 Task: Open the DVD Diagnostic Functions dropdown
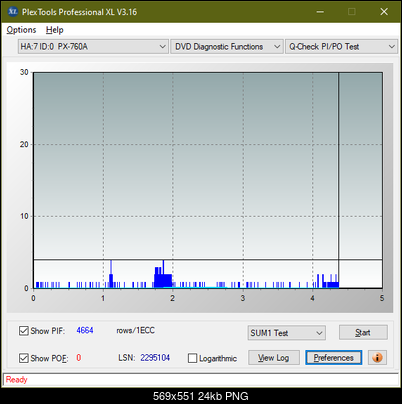(x=227, y=47)
